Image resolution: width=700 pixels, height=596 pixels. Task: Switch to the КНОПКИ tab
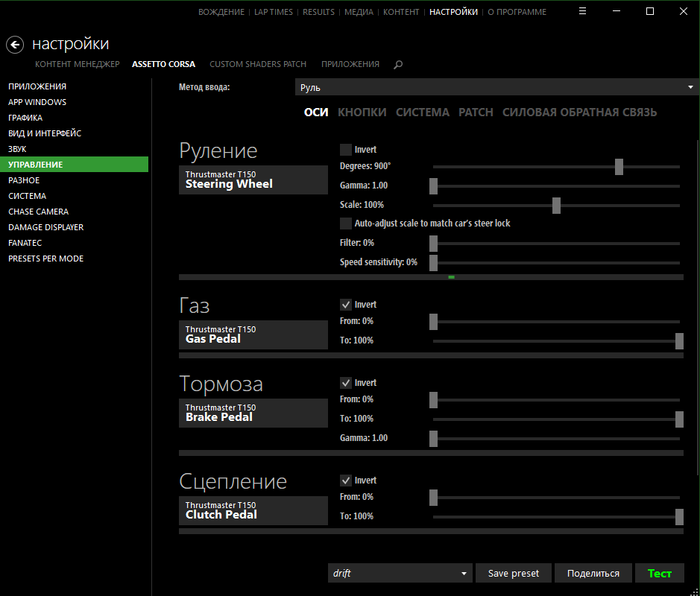[x=362, y=112]
